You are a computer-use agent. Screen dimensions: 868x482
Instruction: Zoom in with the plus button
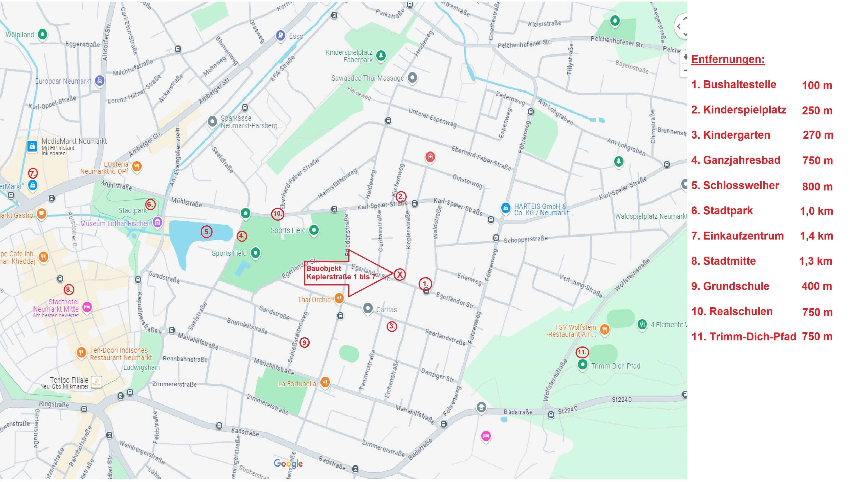point(685,57)
